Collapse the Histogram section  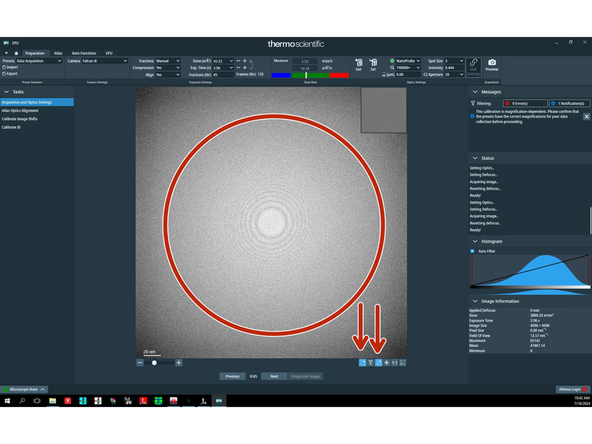(x=475, y=241)
